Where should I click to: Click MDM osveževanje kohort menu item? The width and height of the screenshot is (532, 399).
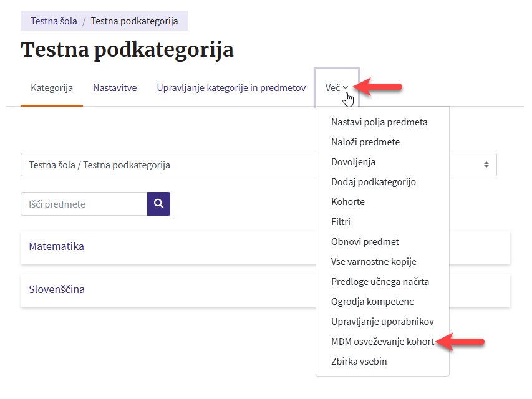click(x=382, y=342)
